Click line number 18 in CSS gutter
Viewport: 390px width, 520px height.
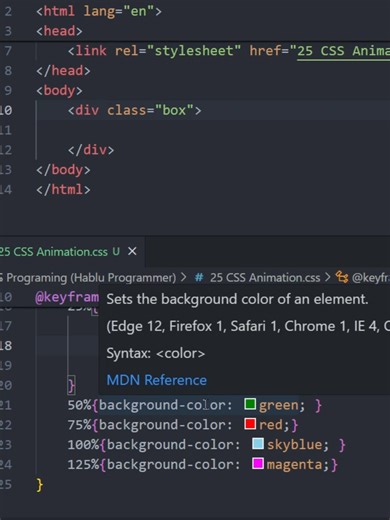[x=6, y=346]
